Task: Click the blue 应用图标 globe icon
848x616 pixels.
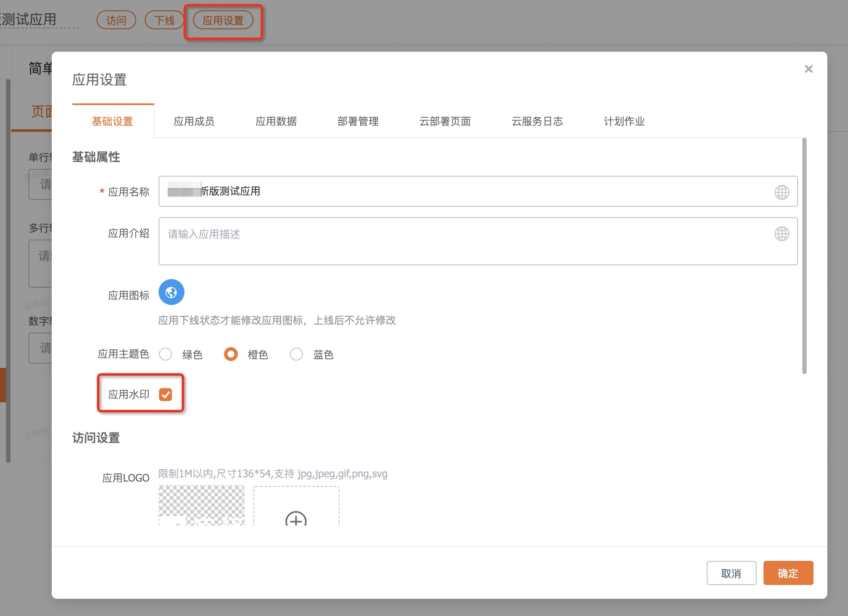Action: (x=171, y=292)
